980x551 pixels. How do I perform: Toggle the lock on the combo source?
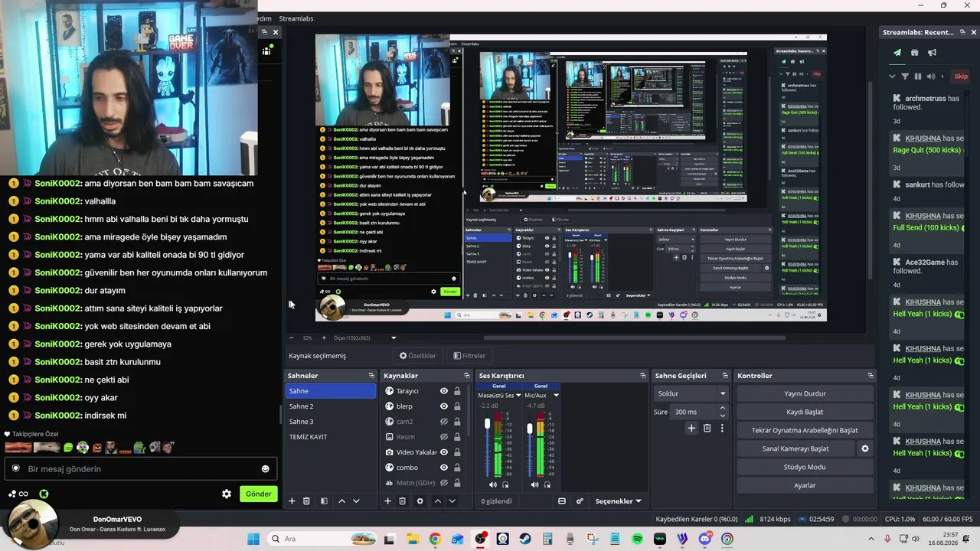click(x=457, y=468)
